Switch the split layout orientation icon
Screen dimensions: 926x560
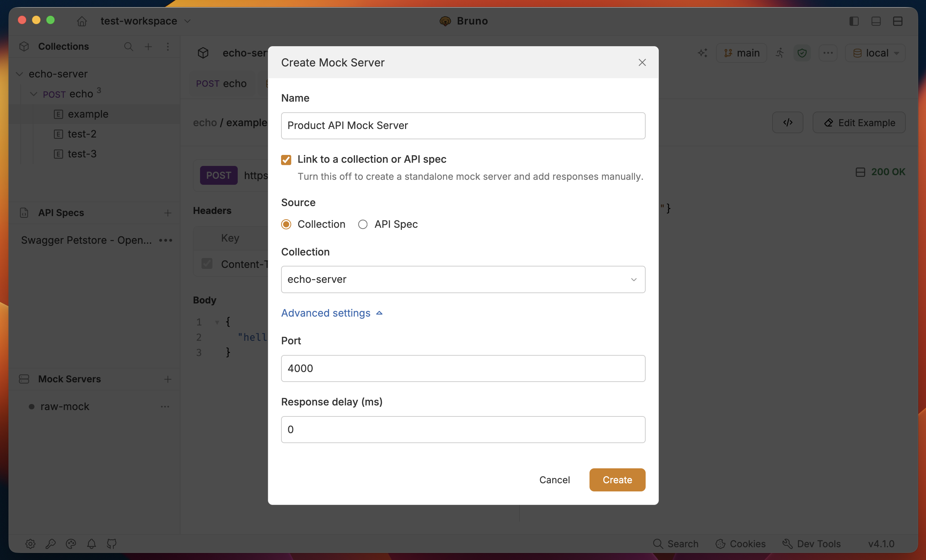pos(898,21)
